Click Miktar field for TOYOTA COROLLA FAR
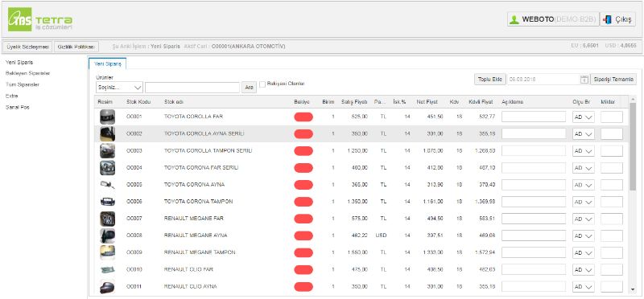The image size is (644, 299). 612,117
